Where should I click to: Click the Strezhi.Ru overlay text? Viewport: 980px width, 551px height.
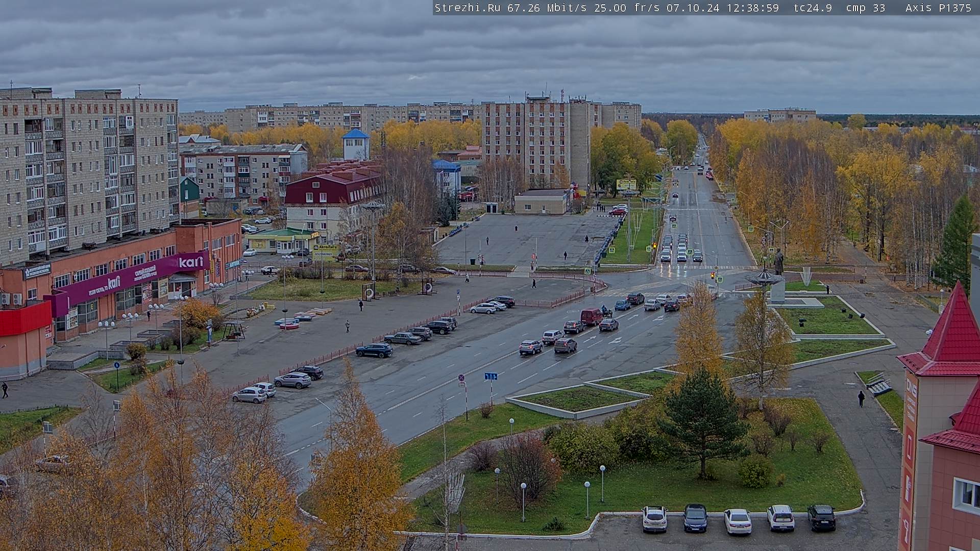pos(467,8)
